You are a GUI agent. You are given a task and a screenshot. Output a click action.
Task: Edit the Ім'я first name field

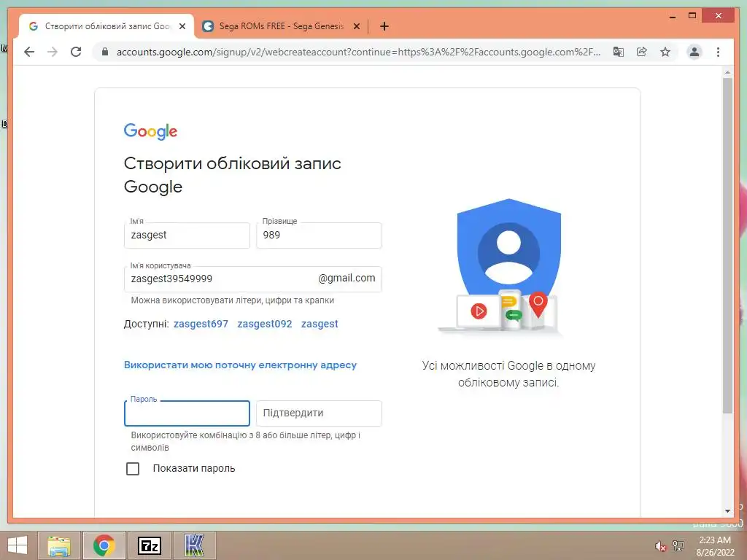(187, 236)
